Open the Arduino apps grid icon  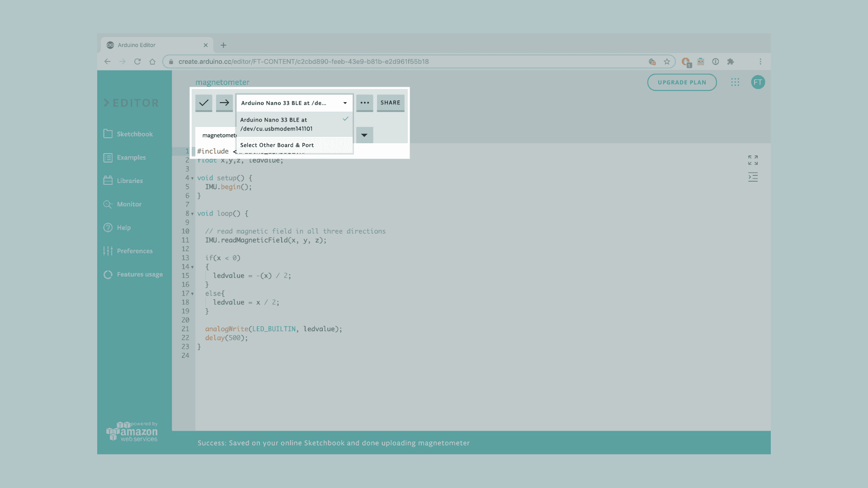coord(735,82)
